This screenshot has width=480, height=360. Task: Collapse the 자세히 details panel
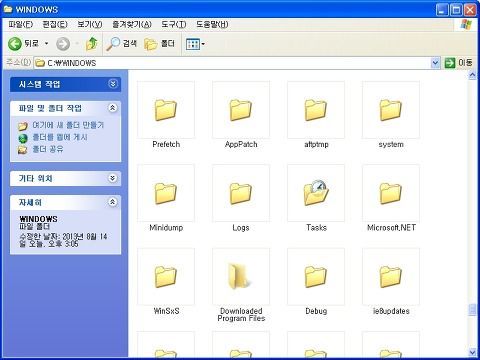tap(113, 202)
